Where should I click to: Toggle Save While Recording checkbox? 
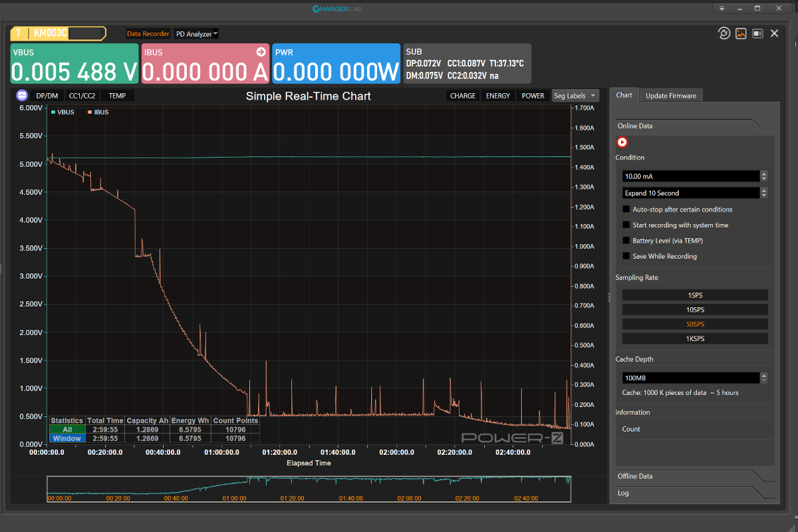626,256
